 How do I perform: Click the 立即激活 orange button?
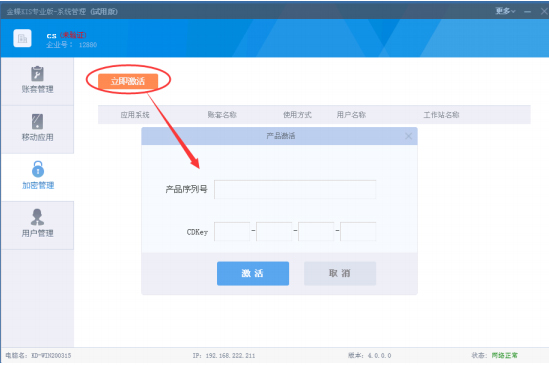tap(128, 81)
